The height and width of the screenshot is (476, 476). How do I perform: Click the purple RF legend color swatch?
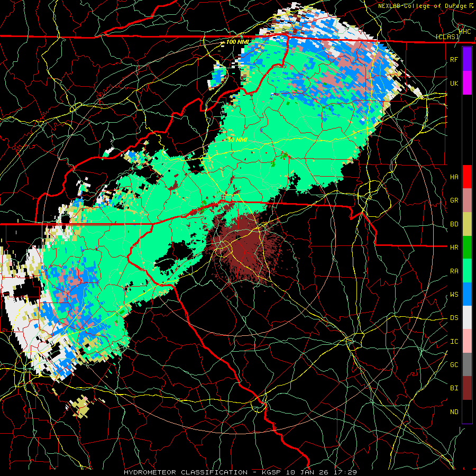467,59
